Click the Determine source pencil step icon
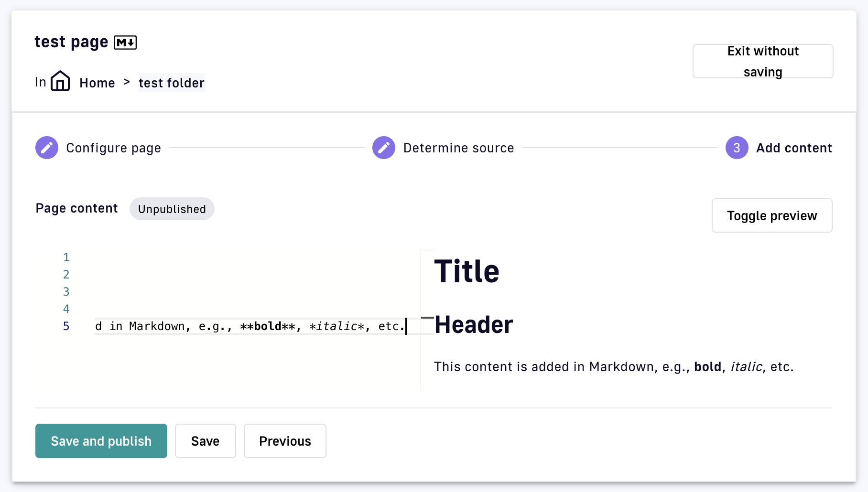 pyautogui.click(x=384, y=148)
